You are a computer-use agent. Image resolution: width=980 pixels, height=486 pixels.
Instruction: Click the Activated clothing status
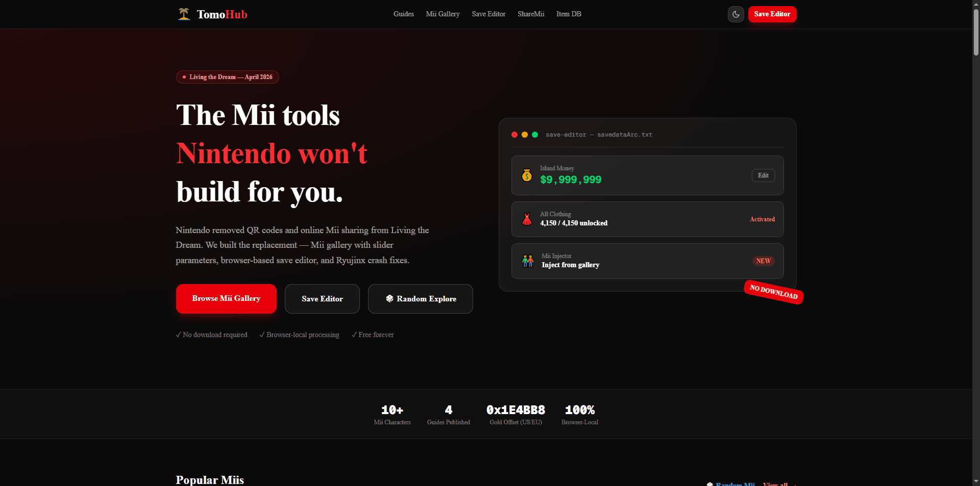[x=762, y=219]
